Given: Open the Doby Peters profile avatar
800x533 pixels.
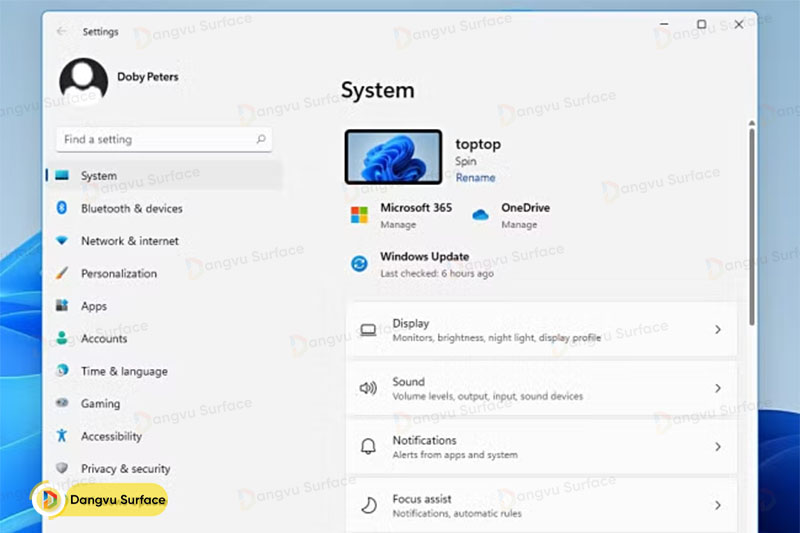Looking at the screenshot, I should [84, 81].
